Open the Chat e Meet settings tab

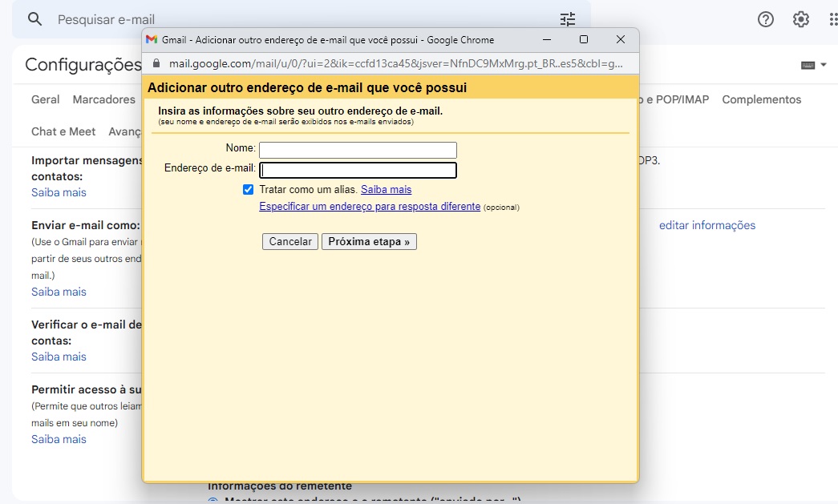click(63, 131)
